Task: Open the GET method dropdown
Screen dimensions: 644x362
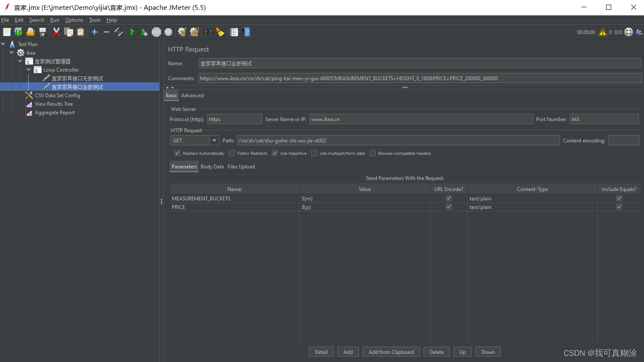Action: click(214, 140)
